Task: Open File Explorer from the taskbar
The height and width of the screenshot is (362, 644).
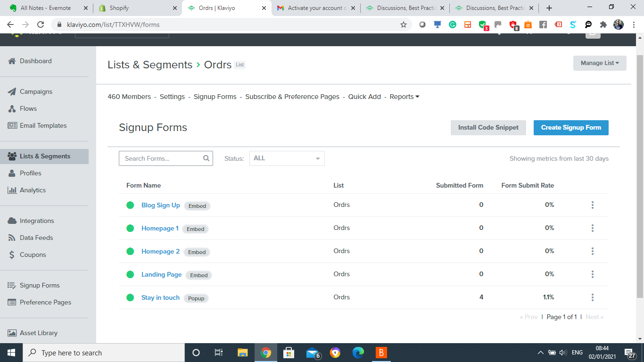Action: point(243,353)
